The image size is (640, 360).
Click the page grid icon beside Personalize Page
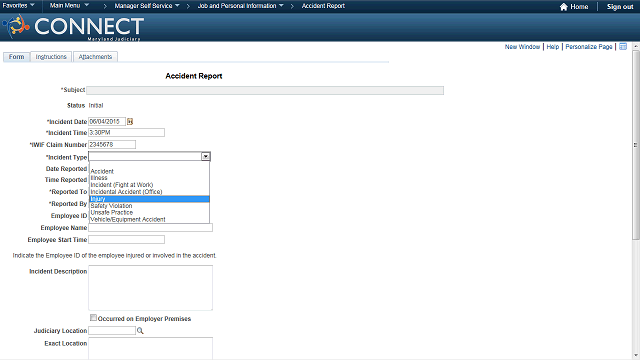pyautogui.click(x=623, y=47)
